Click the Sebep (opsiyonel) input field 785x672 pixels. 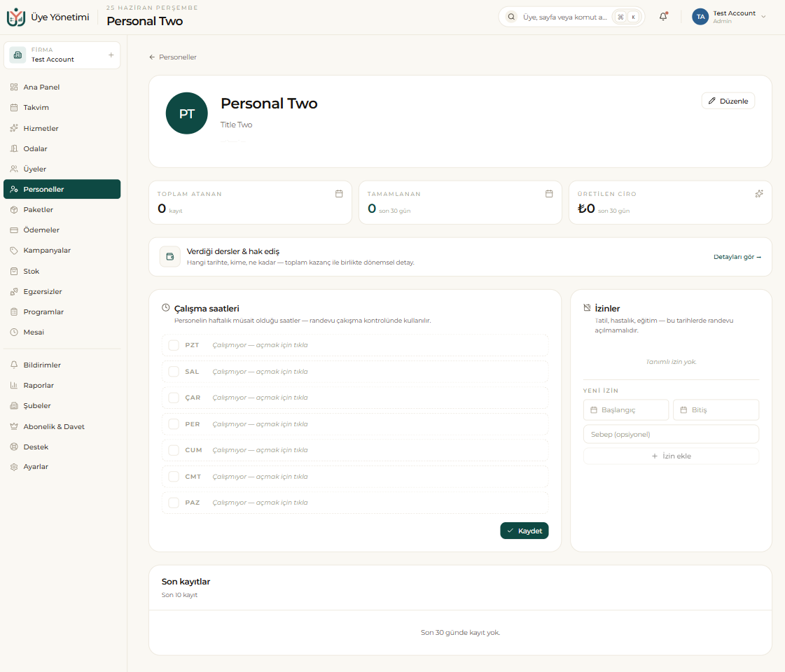point(671,434)
